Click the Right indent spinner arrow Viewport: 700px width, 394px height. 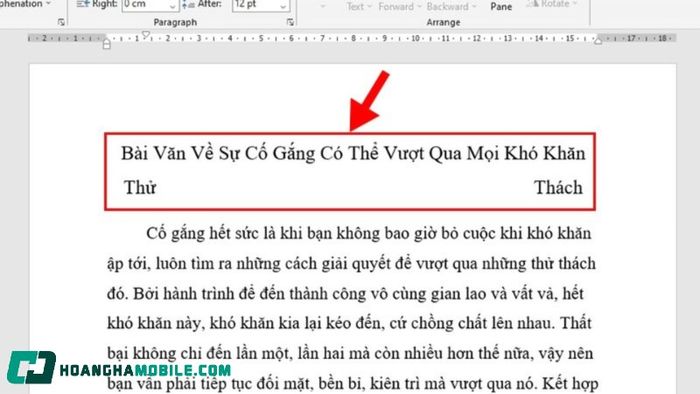coord(173,6)
